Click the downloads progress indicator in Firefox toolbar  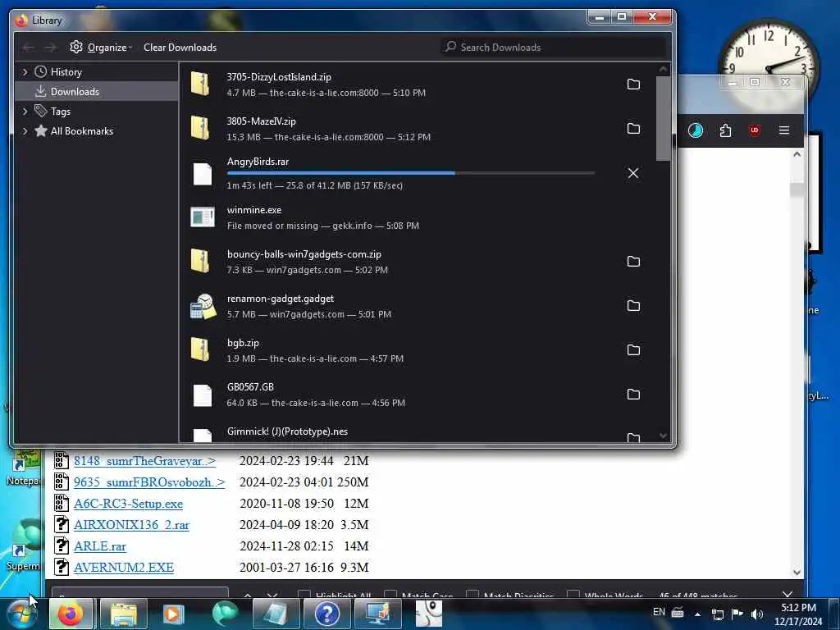[x=696, y=130]
